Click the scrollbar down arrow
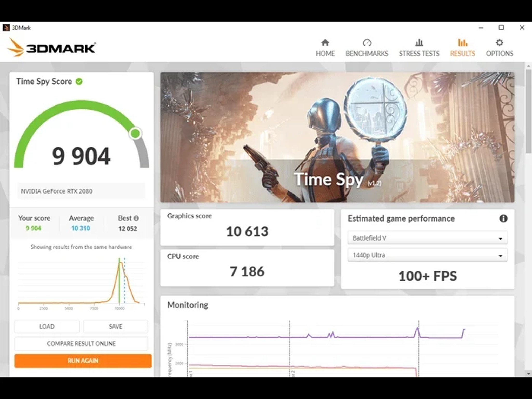The image size is (532, 399). coord(529,374)
